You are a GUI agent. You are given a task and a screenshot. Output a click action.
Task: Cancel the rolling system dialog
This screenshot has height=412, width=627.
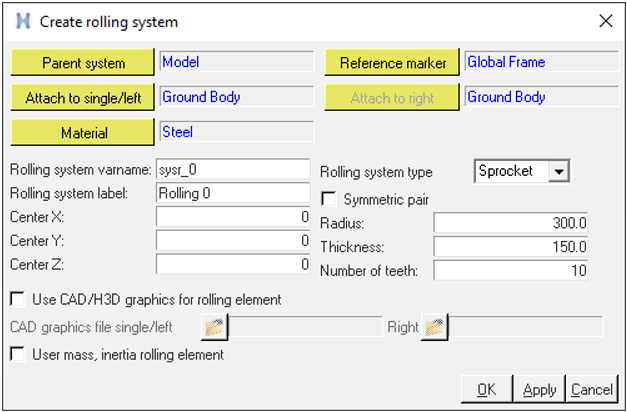(x=592, y=389)
